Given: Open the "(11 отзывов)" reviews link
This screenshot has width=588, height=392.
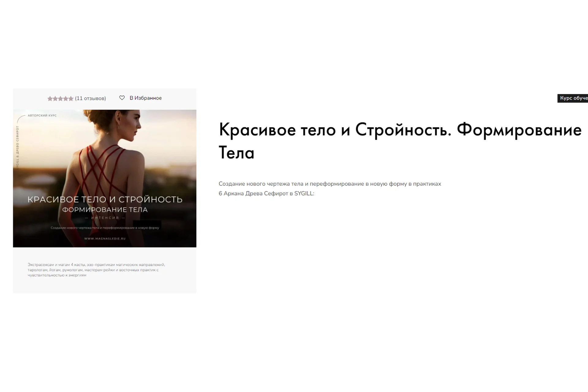Looking at the screenshot, I should pyautogui.click(x=90, y=98).
